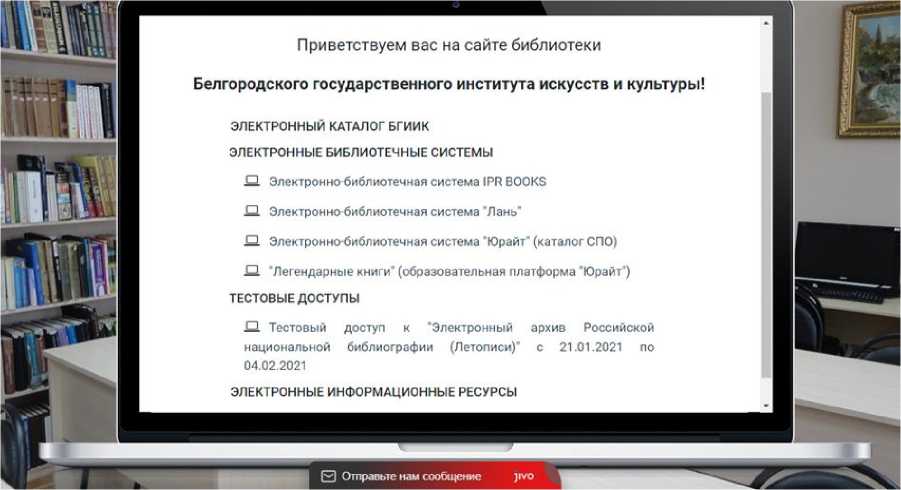Click laptop icon beside IPR BOOKS system
The image size is (901, 490).
click(252, 181)
